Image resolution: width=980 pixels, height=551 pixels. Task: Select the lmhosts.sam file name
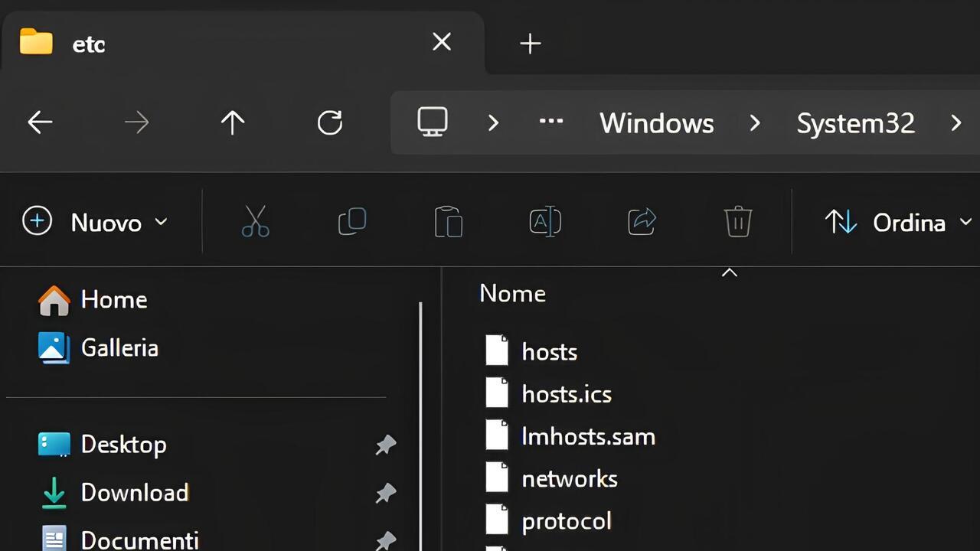tap(588, 436)
